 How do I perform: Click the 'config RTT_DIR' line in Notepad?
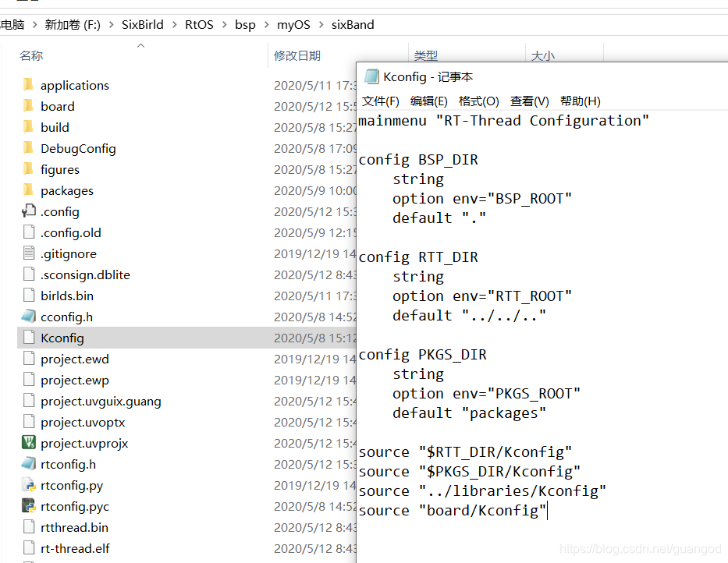[418, 257]
